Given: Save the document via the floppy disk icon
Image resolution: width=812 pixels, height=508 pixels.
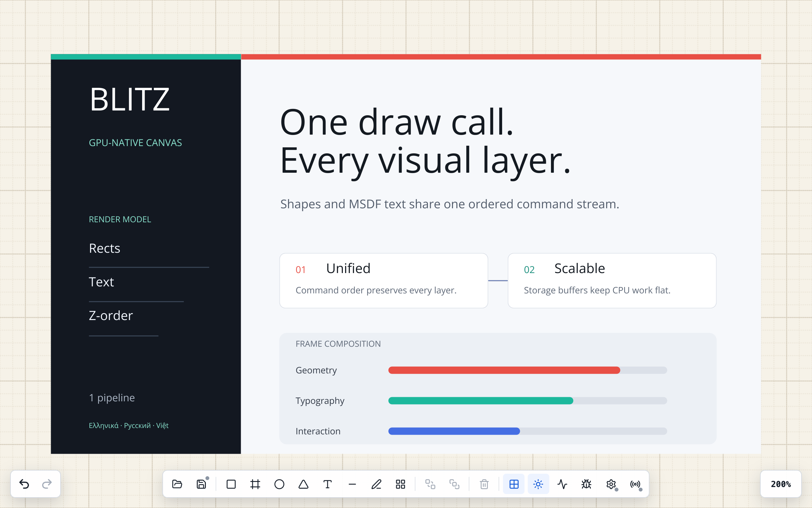Looking at the screenshot, I should click(201, 484).
